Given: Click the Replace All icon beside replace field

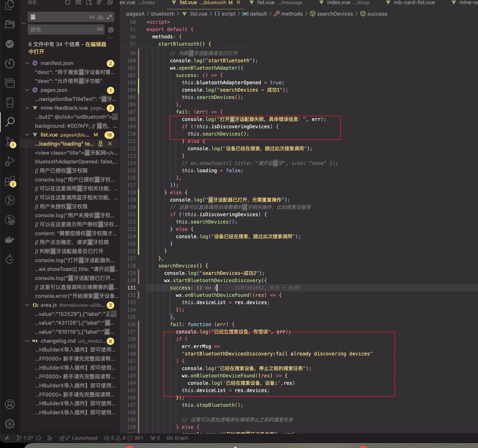Looking at the screenshot, I should (111, 30).
